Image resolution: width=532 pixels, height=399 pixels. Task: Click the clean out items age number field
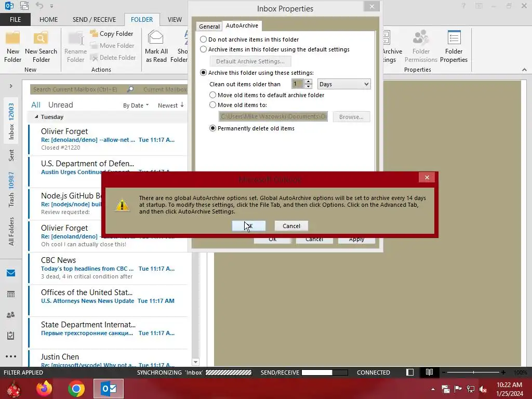[298, 84]
